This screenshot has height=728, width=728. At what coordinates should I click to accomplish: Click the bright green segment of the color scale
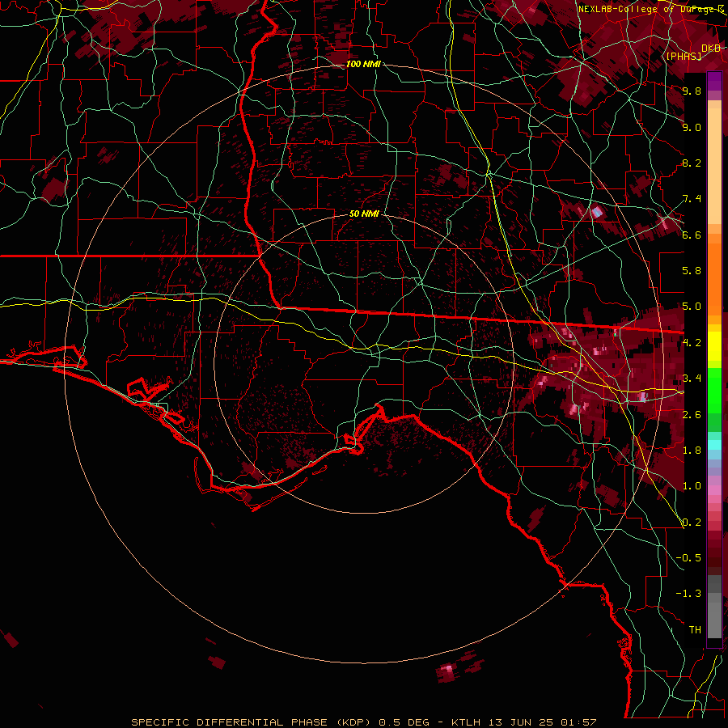[x=714, y=390]
